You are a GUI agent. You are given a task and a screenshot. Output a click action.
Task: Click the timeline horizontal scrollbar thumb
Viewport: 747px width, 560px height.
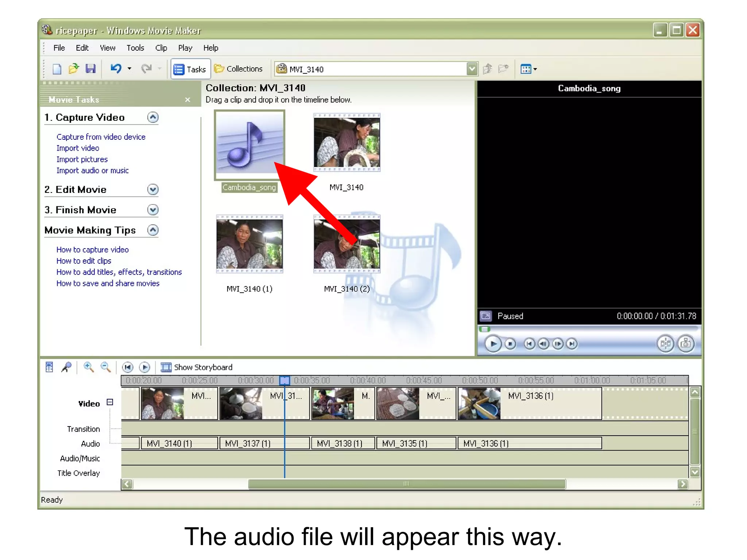(407, 484)
